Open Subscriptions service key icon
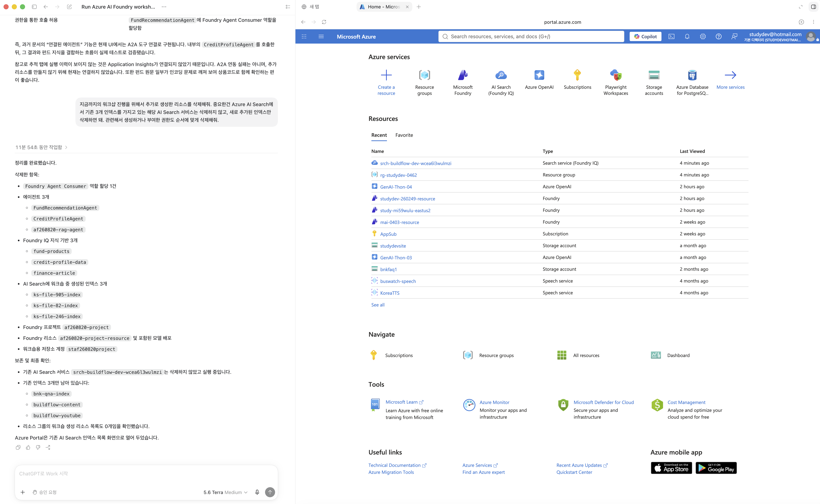The image size is (820, 504). pyautogui.click(x=577, y=75)
